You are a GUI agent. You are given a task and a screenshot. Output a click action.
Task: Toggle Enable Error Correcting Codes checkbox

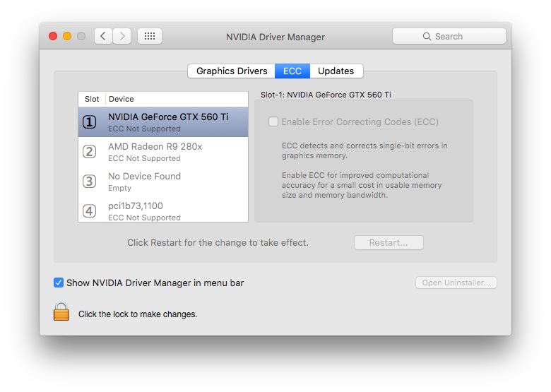coord(273,121)
